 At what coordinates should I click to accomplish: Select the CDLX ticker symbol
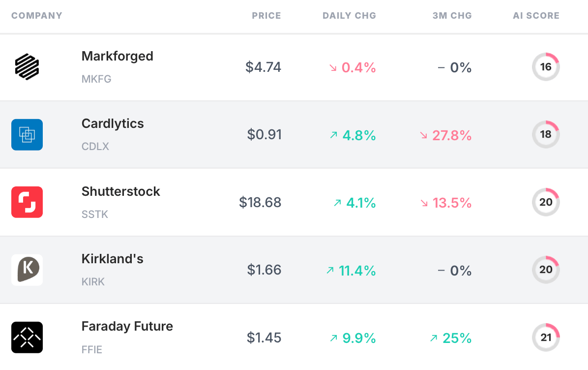(x=95, y=147)
